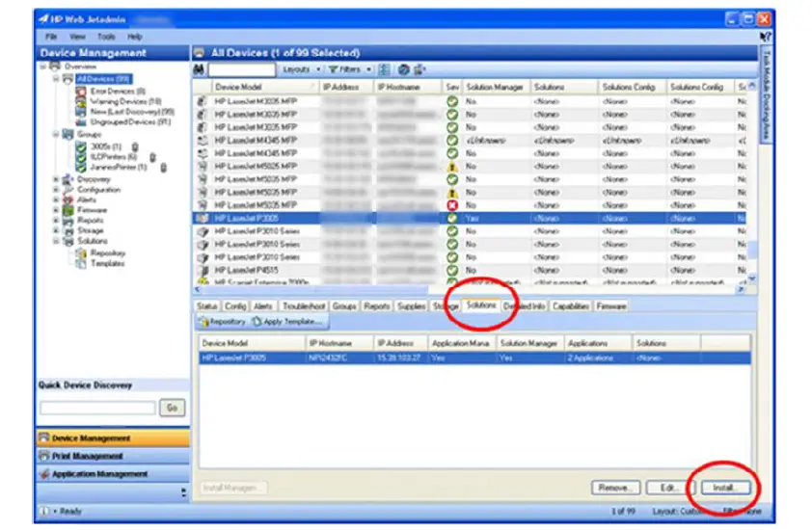Image resolution: width=812 pixels, height=530 pixels.
Task: Click the Install button
Action: coord(725,488)
